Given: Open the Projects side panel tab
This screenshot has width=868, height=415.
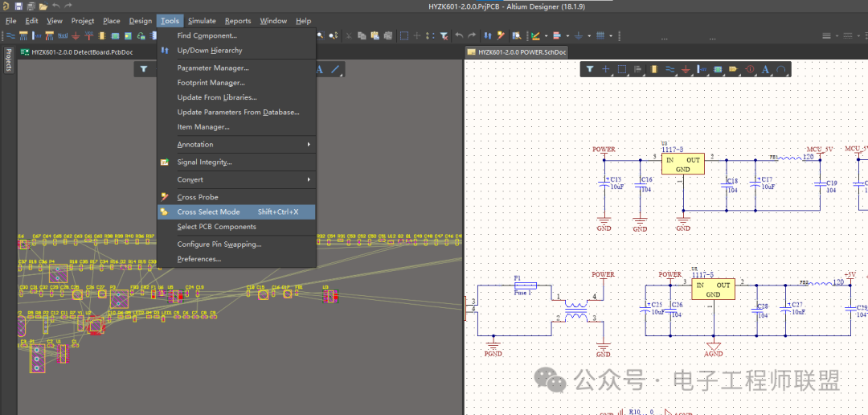Looking at the screenshot, I should coord(8,60).
